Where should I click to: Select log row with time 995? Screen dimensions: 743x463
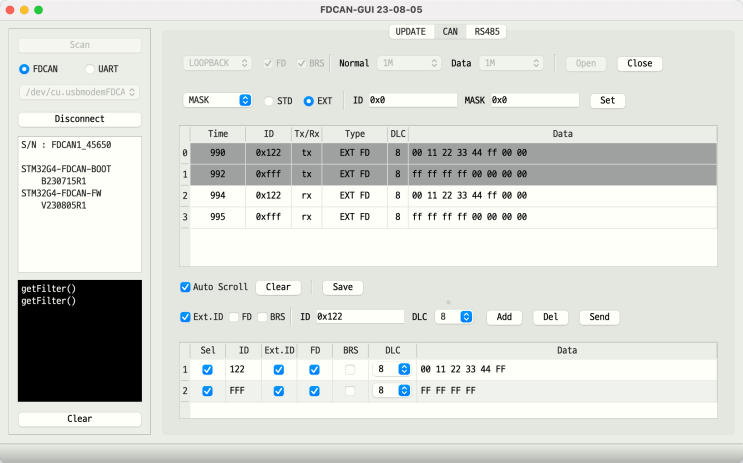453,218
